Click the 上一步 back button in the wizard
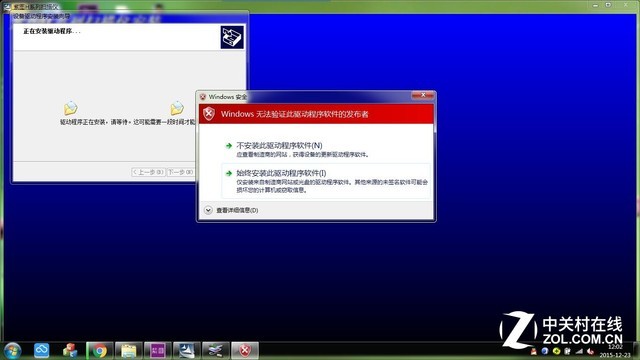This screenshot has height=360, width=640. tap(148, 172)
